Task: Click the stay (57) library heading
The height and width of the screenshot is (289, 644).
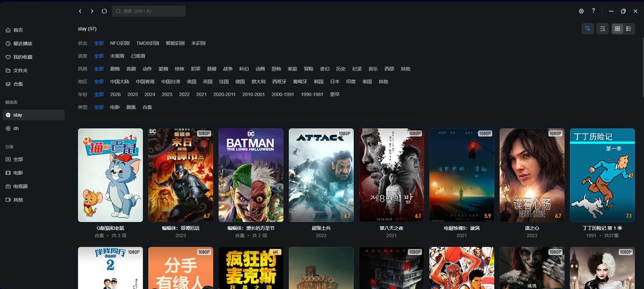Action: [87, 29]
